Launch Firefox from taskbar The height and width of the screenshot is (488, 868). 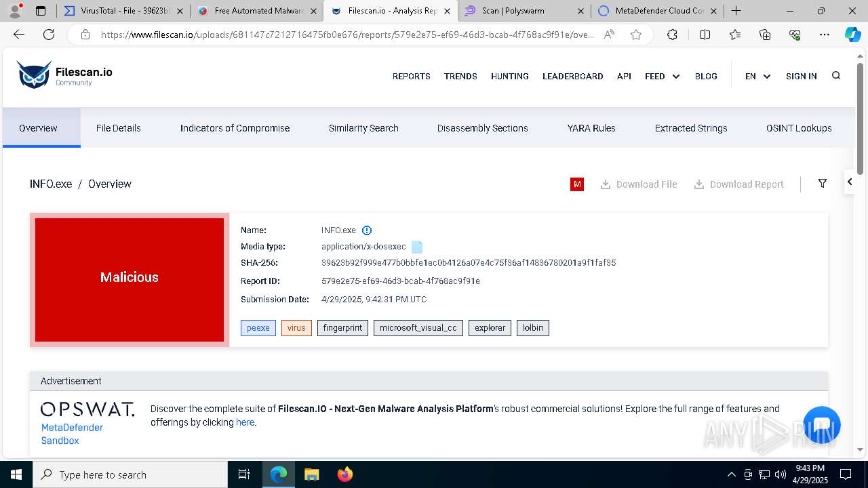[345, 474]
